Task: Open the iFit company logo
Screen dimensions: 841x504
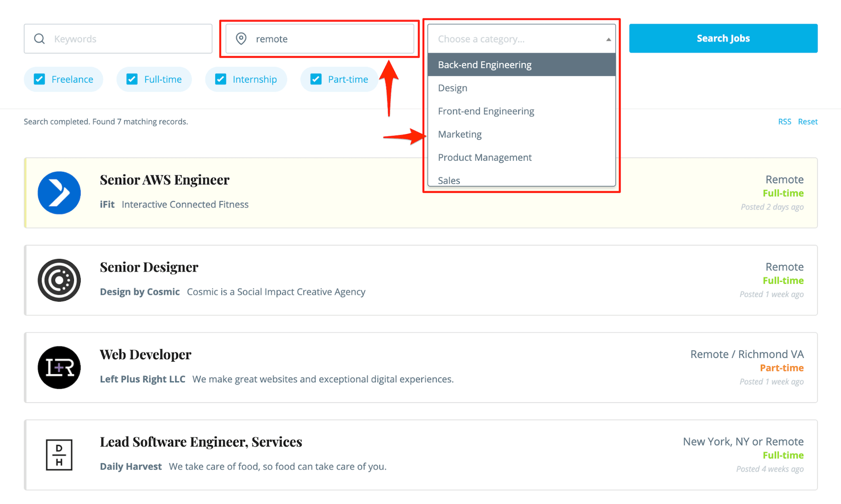Action: pyautogui.click(x=59, y=193)
